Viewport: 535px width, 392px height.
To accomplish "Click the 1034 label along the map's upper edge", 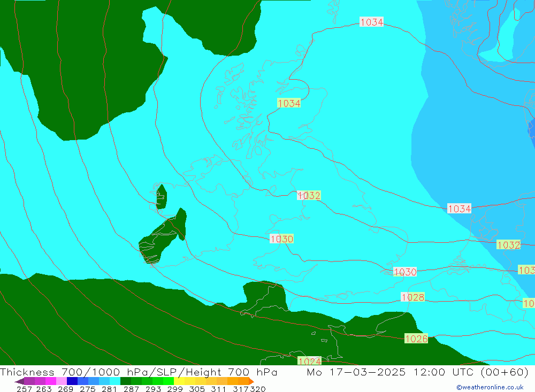I will tap(372, 22).
